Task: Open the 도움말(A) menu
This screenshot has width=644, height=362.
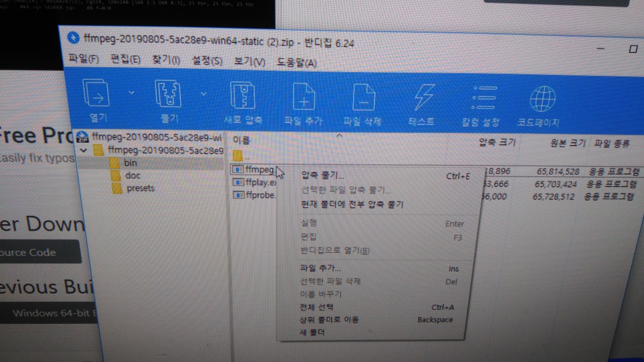Action: click(296, 63)
